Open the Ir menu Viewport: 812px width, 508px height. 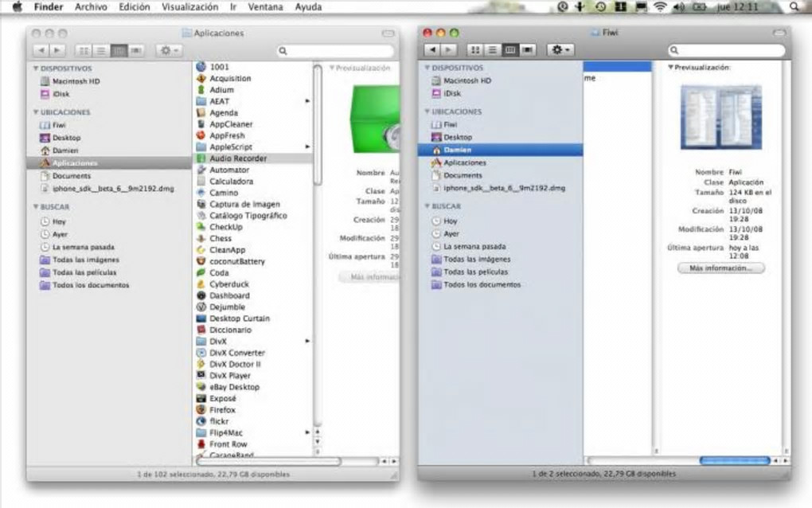point(233,6)
